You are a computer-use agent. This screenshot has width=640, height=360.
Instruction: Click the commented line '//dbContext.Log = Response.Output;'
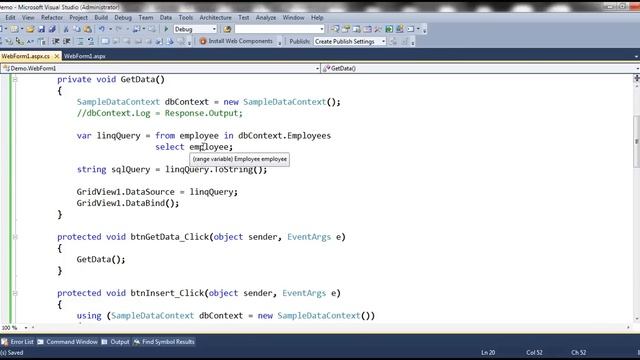(160, 113)
